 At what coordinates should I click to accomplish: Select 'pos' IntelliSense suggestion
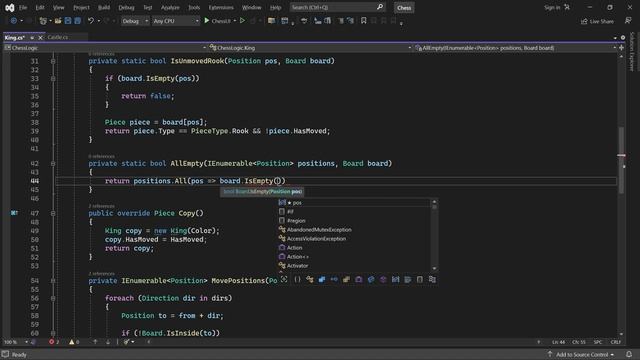click(354, 203)
